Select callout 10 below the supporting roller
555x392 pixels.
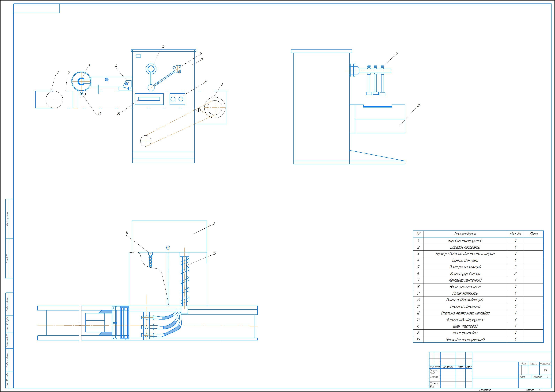click(99, 114)
